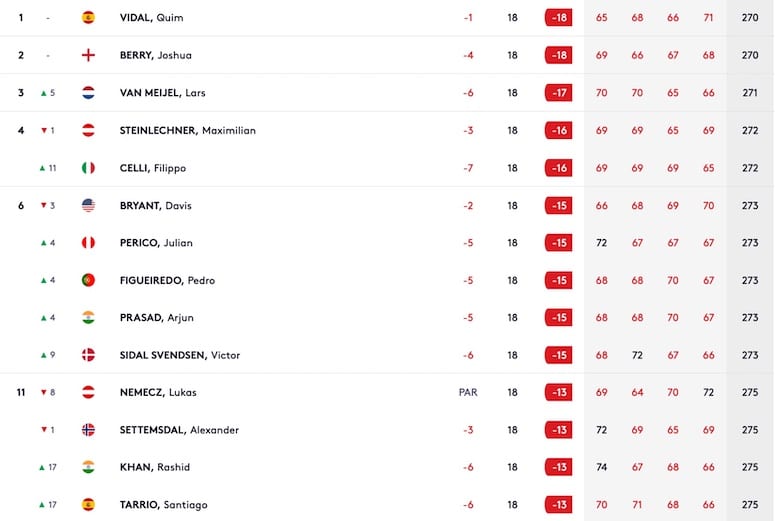Click the England flag next to BERRY, Joshua
Screen dimensions: 775x521
[88, 55]
